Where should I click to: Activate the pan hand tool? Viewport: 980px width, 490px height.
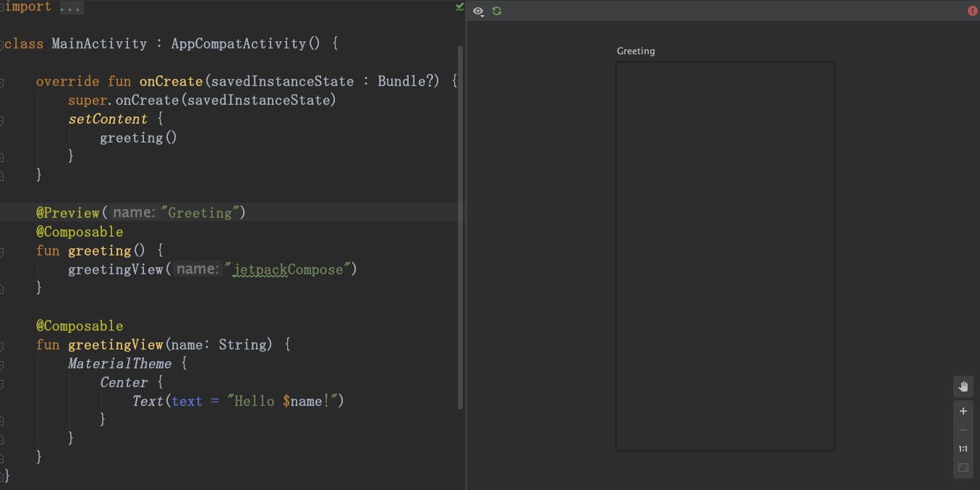point(963,387)
